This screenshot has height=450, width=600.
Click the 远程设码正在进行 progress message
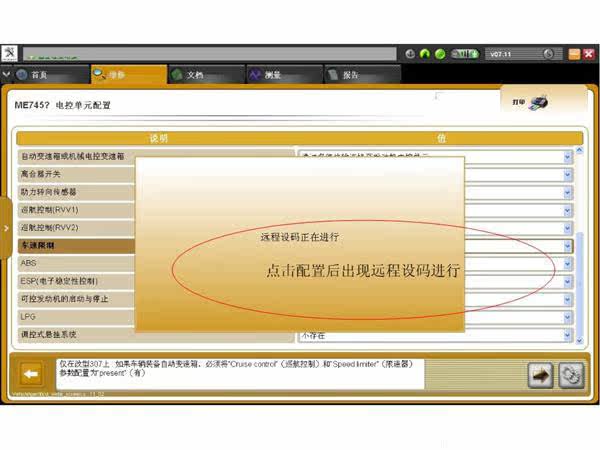300,237
